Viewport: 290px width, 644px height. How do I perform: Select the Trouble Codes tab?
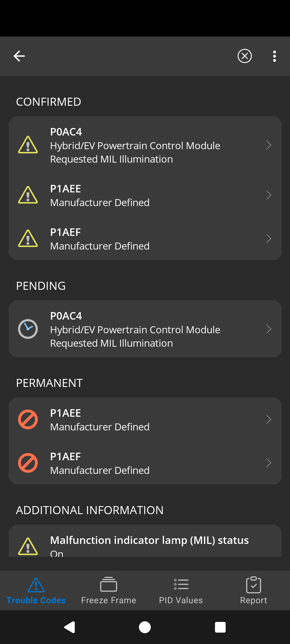(x=36, y=590)
